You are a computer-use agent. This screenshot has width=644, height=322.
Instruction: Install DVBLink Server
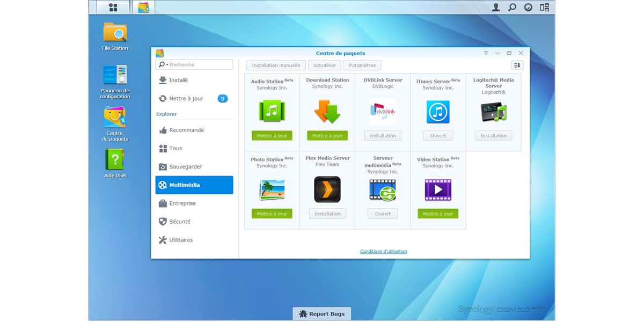point(383,136)
